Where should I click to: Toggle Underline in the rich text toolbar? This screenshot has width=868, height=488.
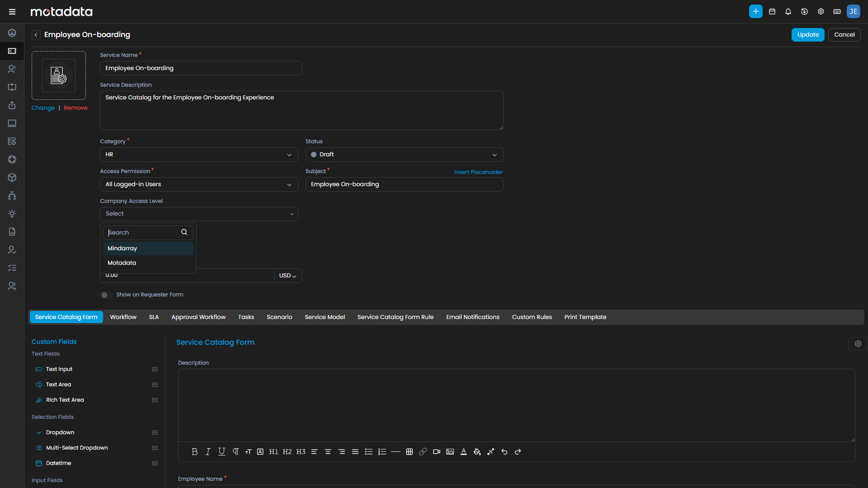(222, 451)
